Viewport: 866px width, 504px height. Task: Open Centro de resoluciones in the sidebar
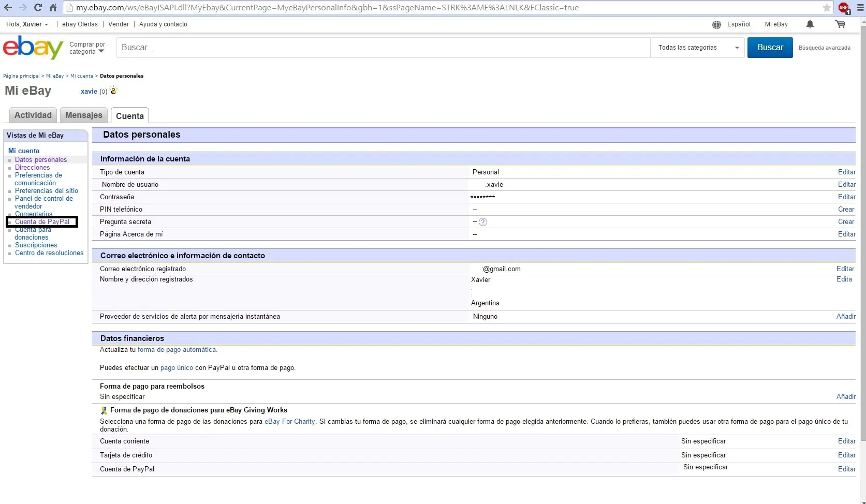point(49,253)
